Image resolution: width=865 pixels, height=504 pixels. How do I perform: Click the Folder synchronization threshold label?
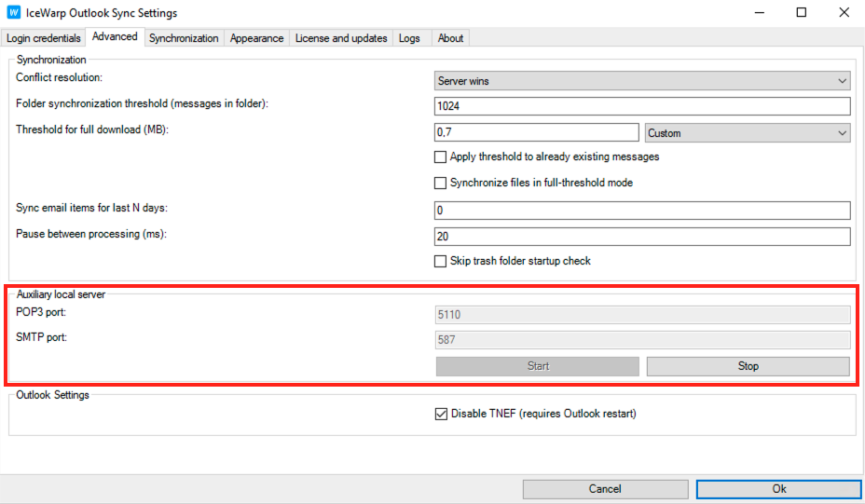click(x=143, y=103)
